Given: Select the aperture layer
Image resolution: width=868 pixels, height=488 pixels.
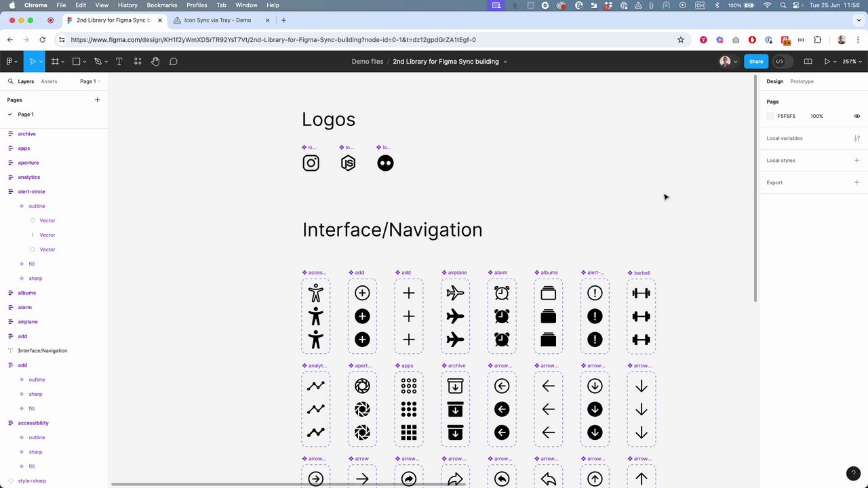Looking at the screenshot, I should (x=28, y=163).
